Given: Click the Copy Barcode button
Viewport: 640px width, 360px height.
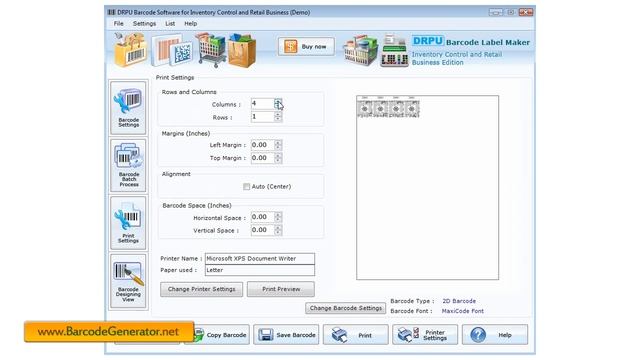Looking at the screenshot, I should click(x=221, y=335).
